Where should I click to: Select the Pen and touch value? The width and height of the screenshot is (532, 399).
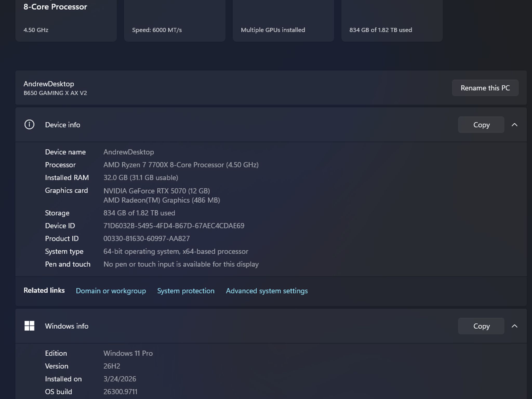click(x=181, y=264)
